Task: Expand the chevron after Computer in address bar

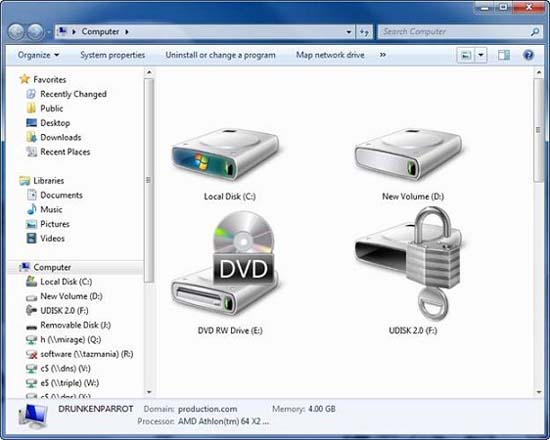Action: [127, 32]
